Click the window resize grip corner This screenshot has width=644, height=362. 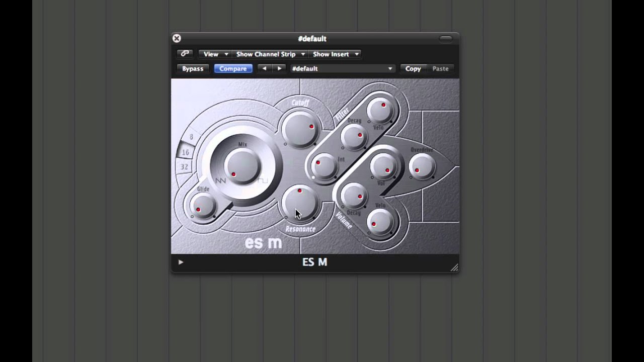point(454,267)
